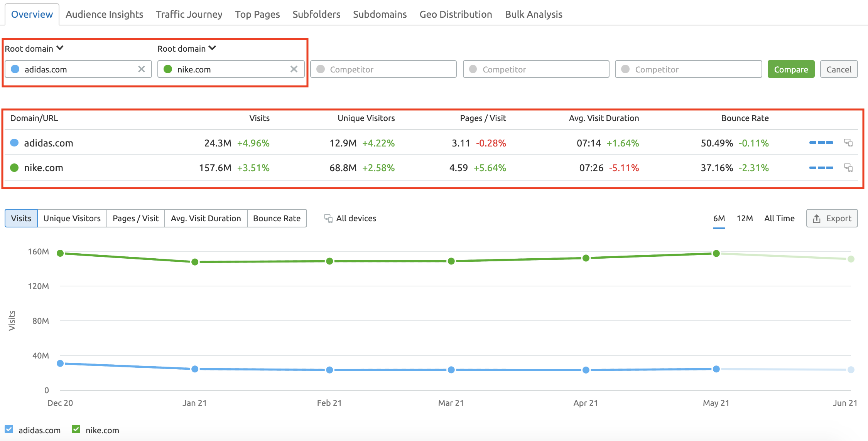Click nike.com visits value 157.6M
868x441 pixels.
tap(215, 168)
